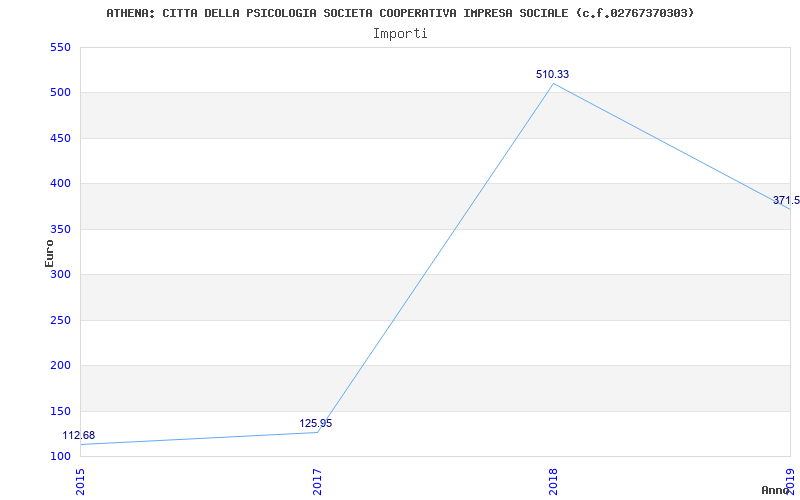Click the 500 y-axis value
Screen dimensions: 800x500
tap(60, 93)
